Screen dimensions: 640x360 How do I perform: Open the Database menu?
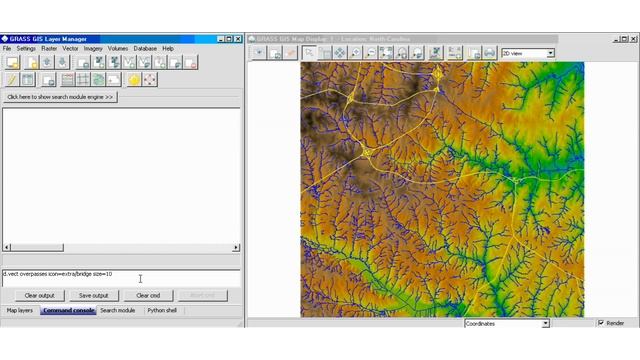click(145, 48)
